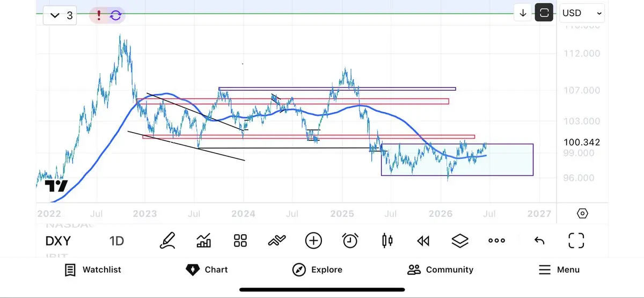
Task: Tap the purple refresh sync icon
Action: click(x=115, y=15)
